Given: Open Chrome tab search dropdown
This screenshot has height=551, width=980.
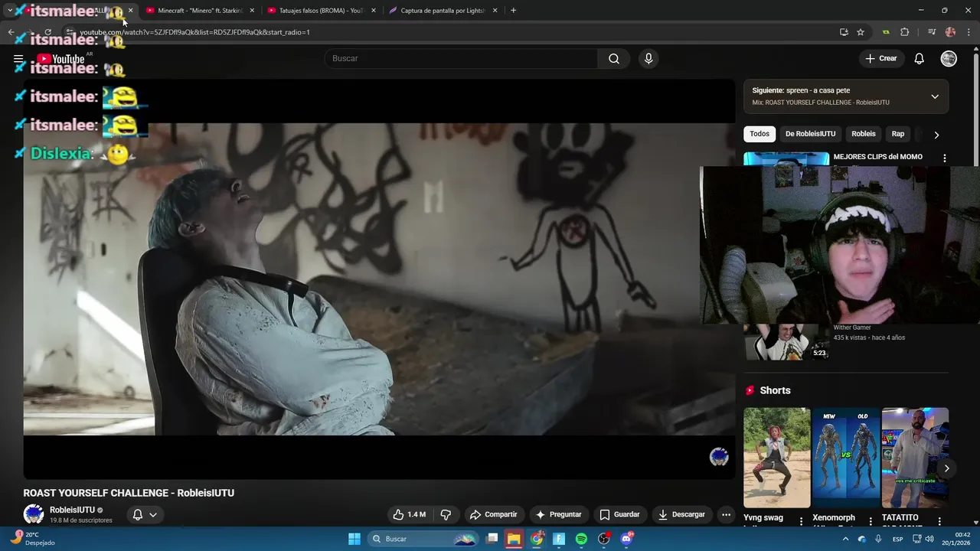Looking at the screenshot, I should point(10,11).
